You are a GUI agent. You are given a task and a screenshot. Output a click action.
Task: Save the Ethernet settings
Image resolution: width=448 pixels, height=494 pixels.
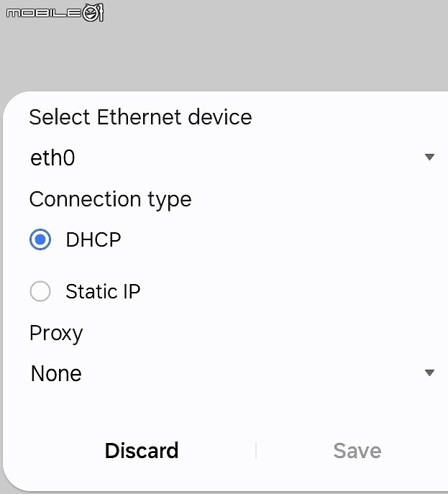pos(357,451)
